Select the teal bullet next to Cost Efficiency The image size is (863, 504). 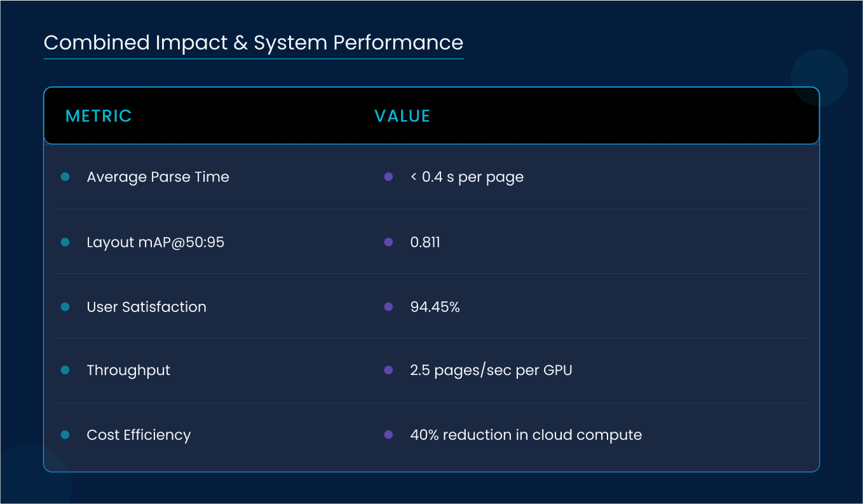point(65,435)
